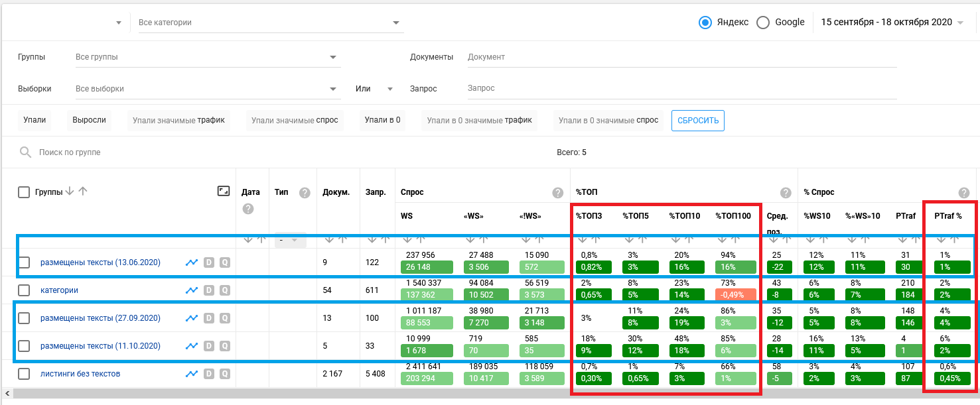Click the scroll-left arrow of the horizontal scrollbar
Screen dimensions: 980x405
point(7,394)
